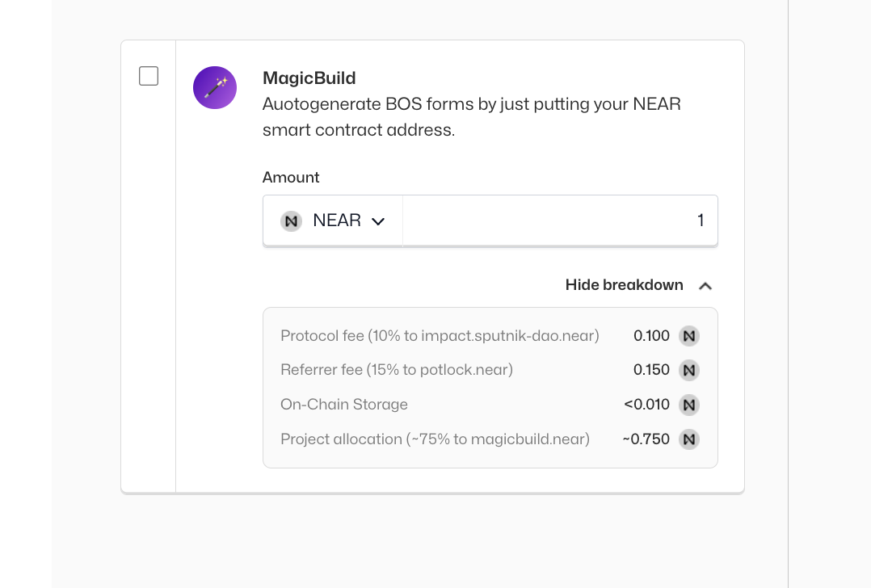Click the NEAR icon beside 0.150

(689, 371)
